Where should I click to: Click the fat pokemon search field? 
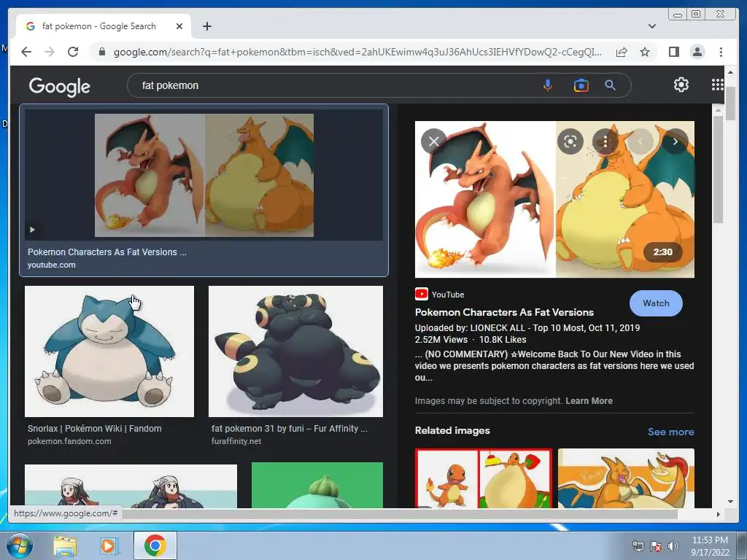click(x=333, y=85)
